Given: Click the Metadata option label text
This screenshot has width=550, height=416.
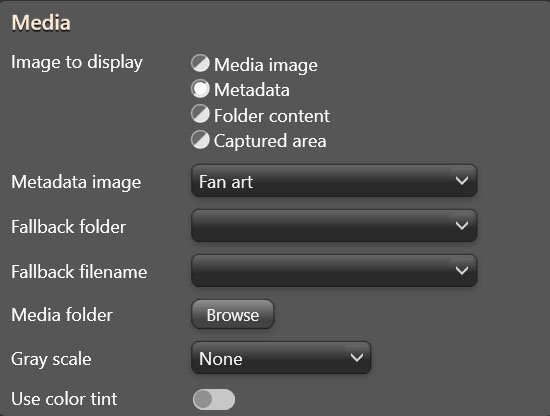Looking at the screenshot, I should [252, 90].
